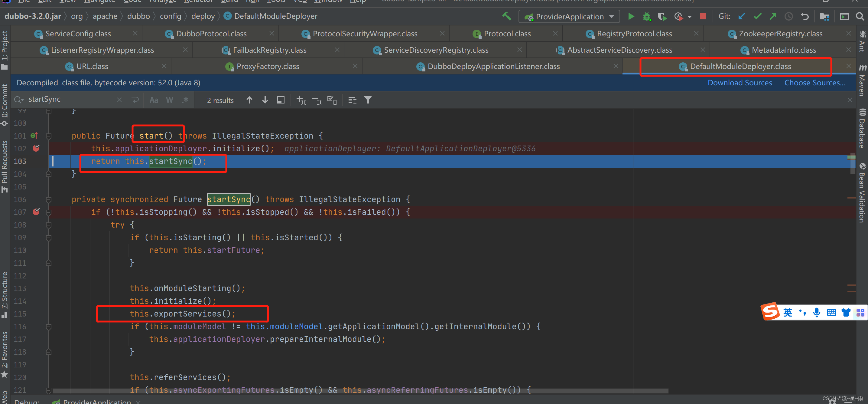Click Sogou input method S logo

[771, 312]
